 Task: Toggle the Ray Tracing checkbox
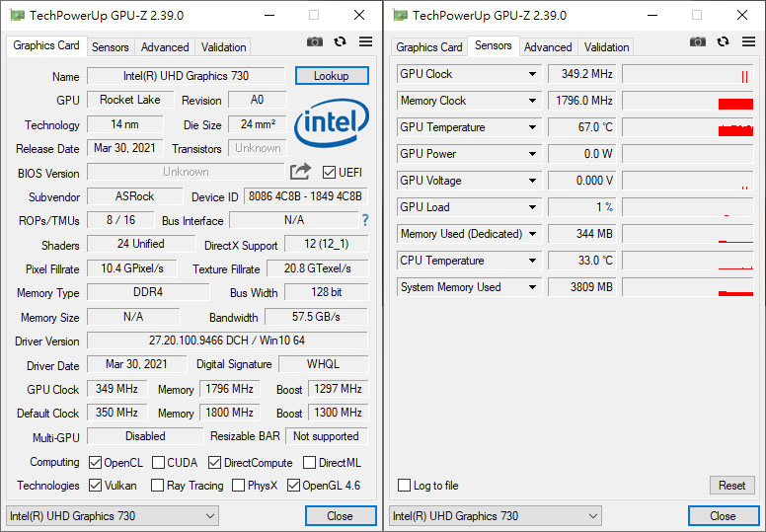click(x=157, y=485)
